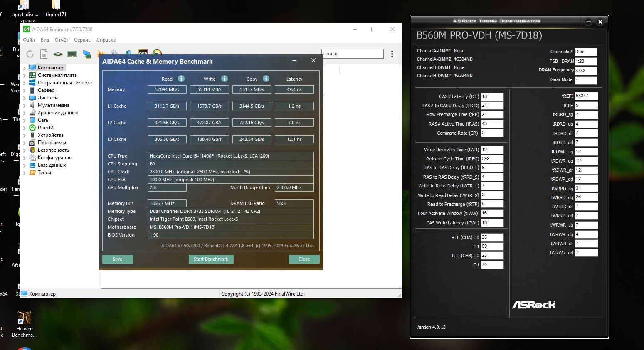
Task: Open the three-dot menu beside the search box
Action: (392, 54)
